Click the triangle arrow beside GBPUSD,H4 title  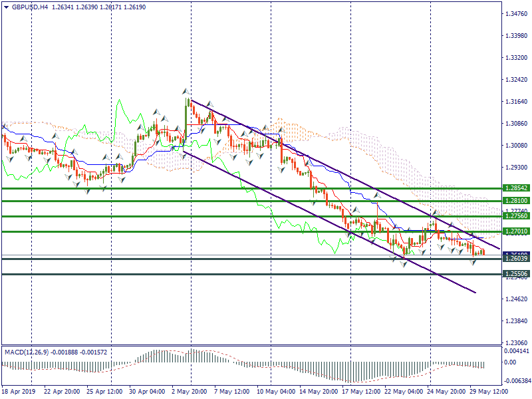[6, 7]
